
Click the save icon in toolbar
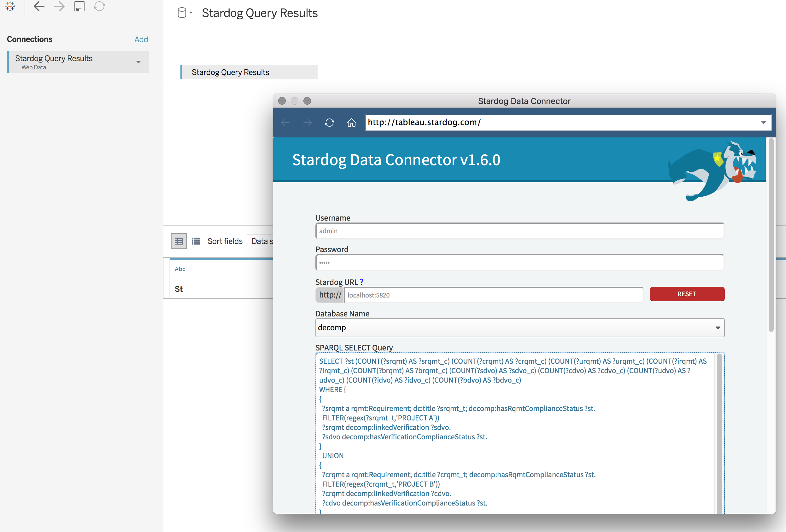79,6
